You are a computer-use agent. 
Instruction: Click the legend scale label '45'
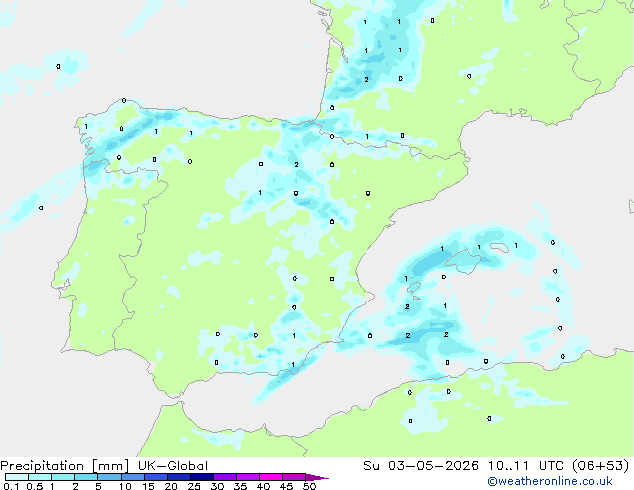(x=286, y=486)
